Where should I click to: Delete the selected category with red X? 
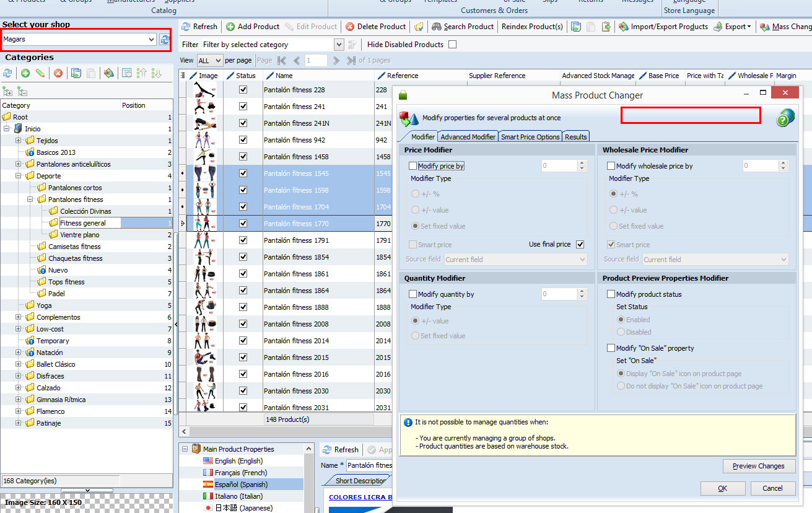point(58,73)
